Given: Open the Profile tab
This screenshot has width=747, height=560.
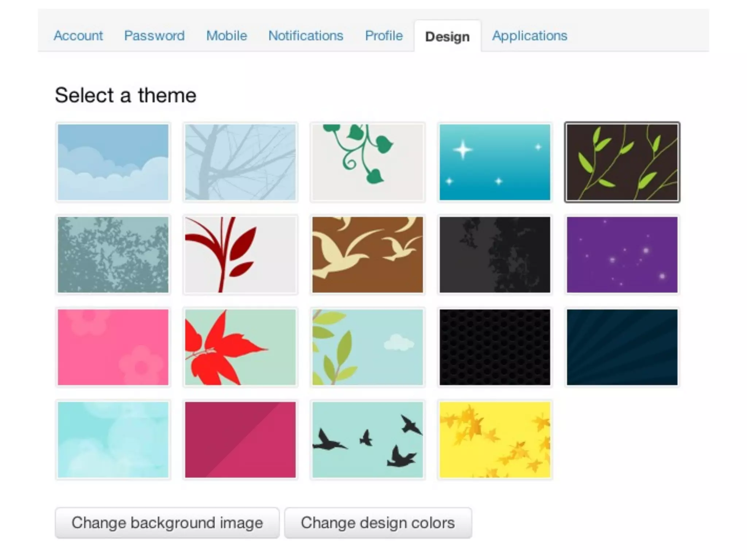Looking at the screenshot, I should click(x=384, y=36).
